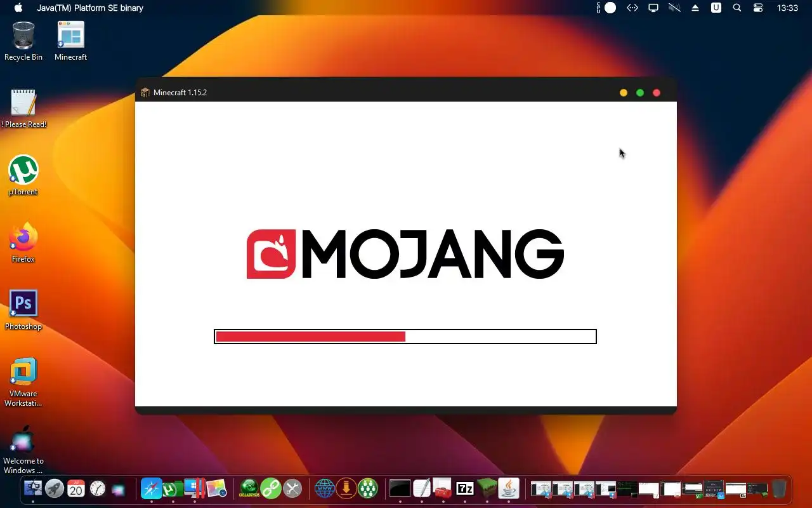The height and width of the screenshot is (508, 812).
Task: Open Spotlight search magnifier in the menu bar
Action: (x=737, y=8)
